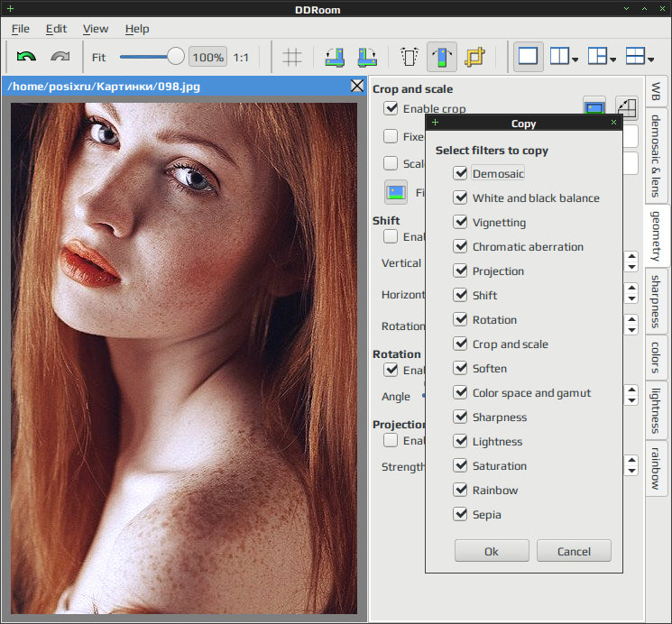Viewport: 672px width, 624px height.
Task: Click the crop aspect corner icon
Action: tap(627, 107)
